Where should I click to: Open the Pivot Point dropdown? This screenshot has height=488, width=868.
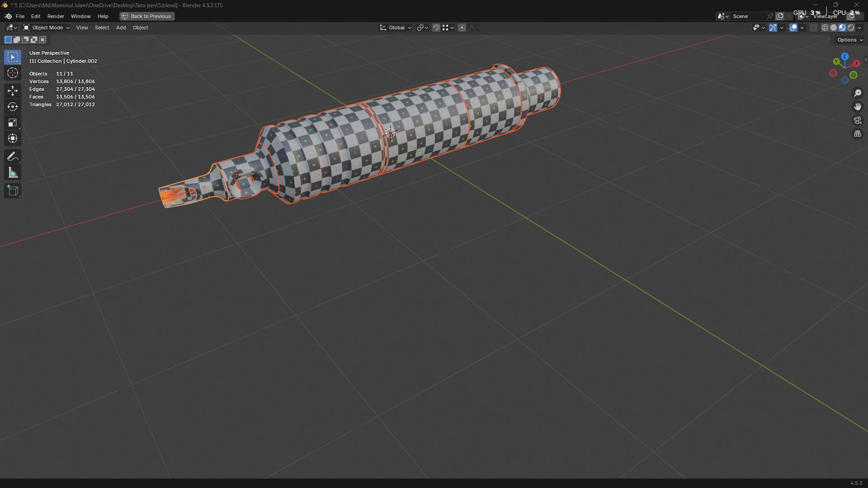tap(422, 28)
